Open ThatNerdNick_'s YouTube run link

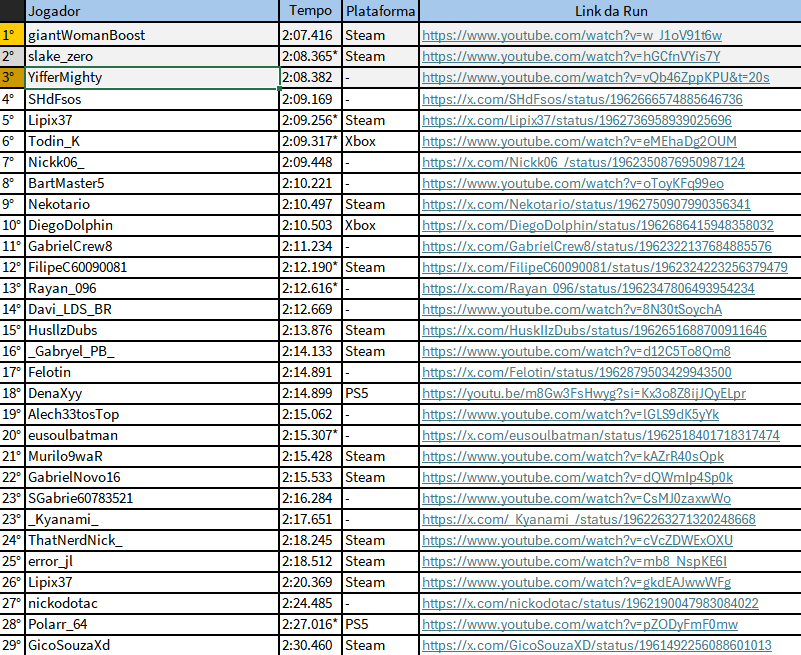(x=577, y=540)
